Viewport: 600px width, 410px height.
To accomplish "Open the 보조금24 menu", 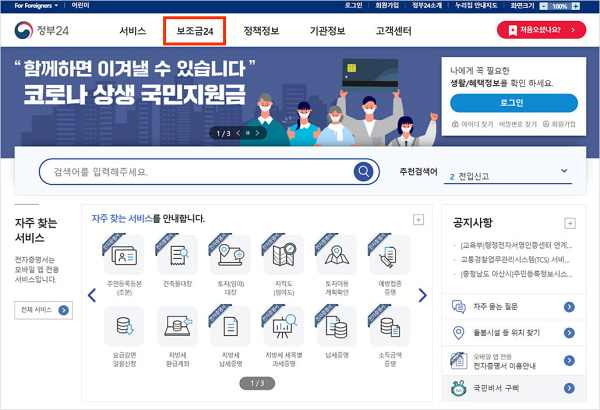I will point(194,31).
